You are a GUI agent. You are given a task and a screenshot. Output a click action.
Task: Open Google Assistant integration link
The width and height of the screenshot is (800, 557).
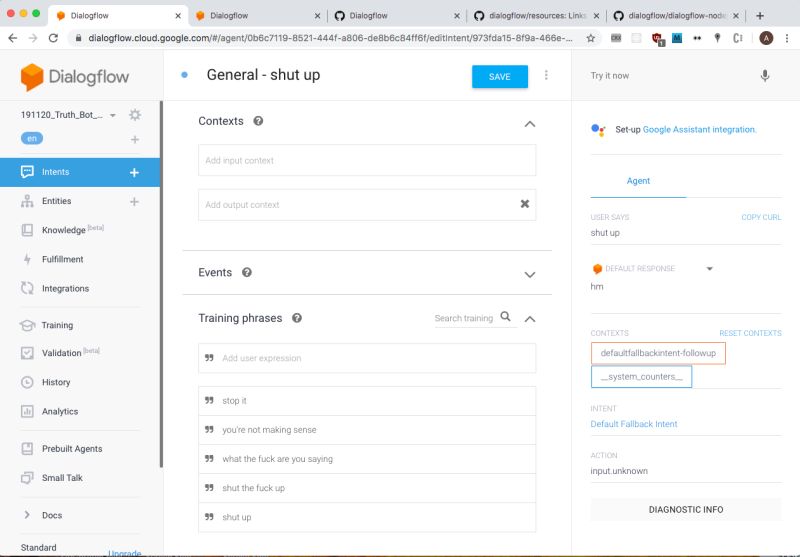(x=699, y=130)
